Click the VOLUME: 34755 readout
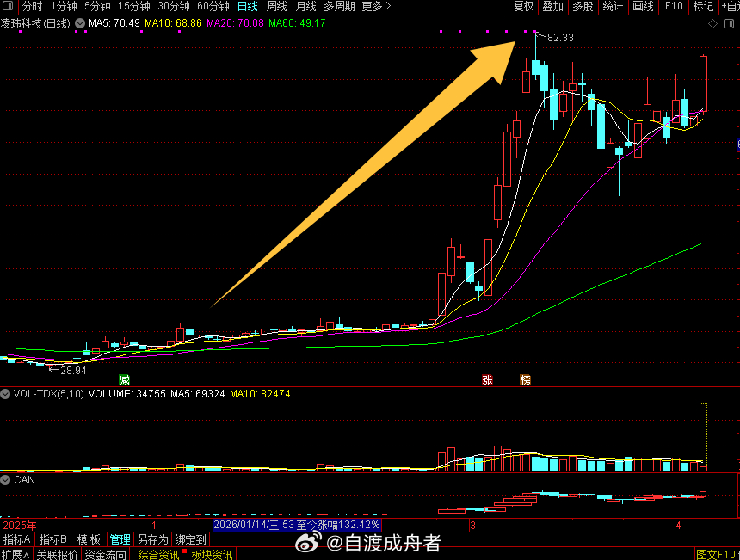The width and height of the screenshot is (740, 560). [127, 394]
